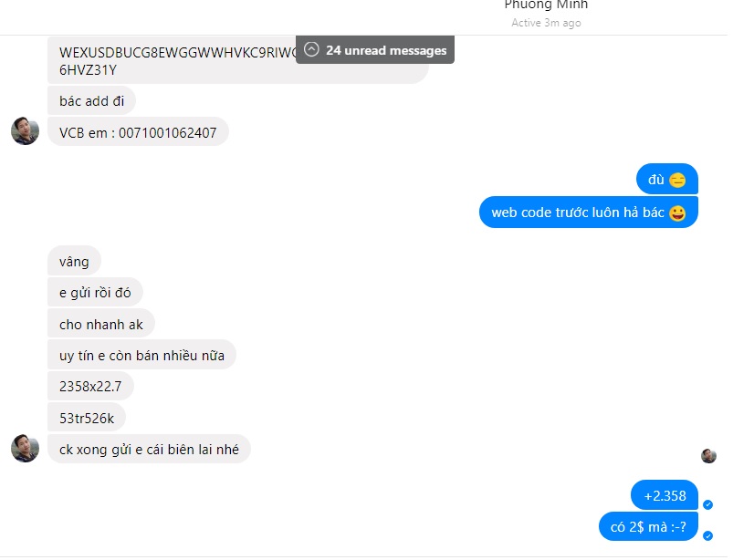754x560 pixels.
Task: Click the 24 unread messages banner
Action: [375, 49]
